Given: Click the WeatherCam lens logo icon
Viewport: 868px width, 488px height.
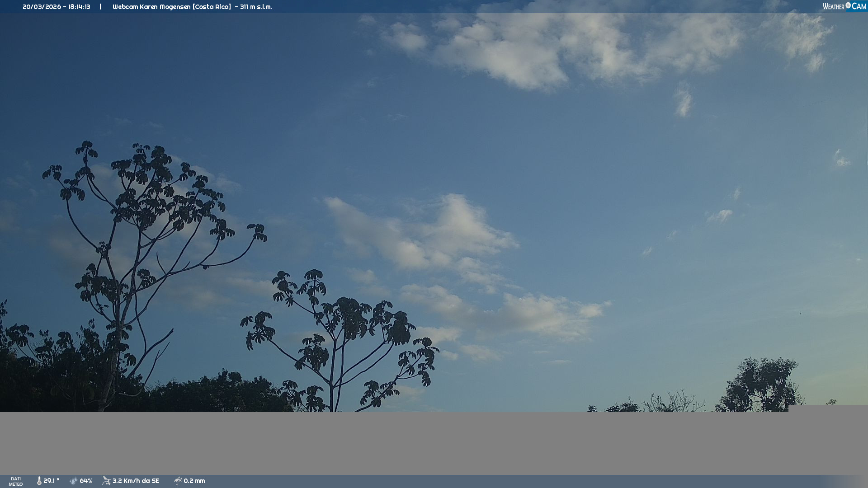Looking at the screenshot, I should tap(848, 5).
